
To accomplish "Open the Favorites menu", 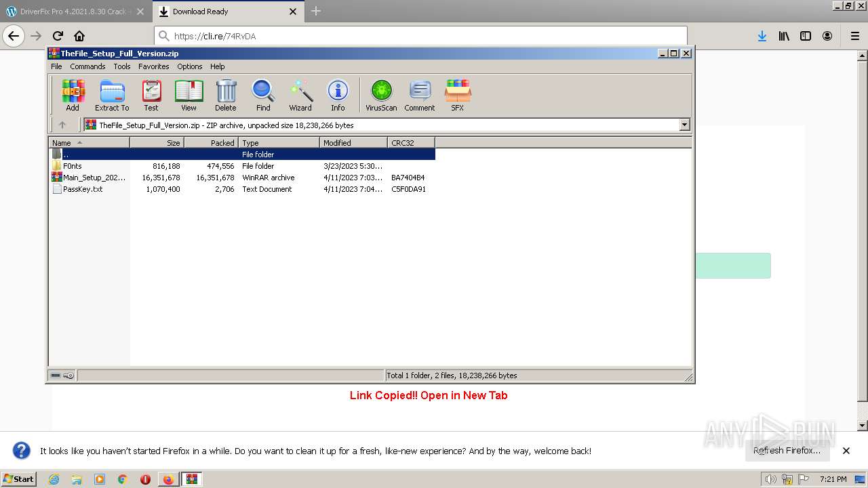I will (x=154, y=66).
